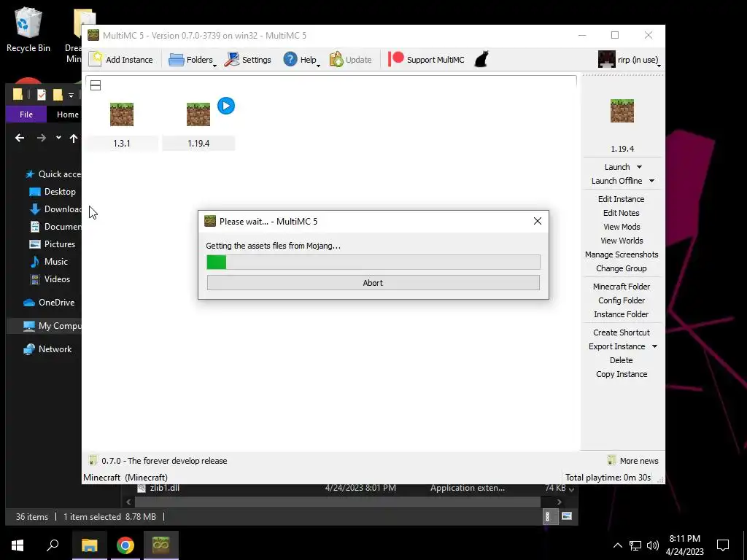
Task: Open File Explorer from the taskbar
Action: pyautogui.click(x=90, y=545)
